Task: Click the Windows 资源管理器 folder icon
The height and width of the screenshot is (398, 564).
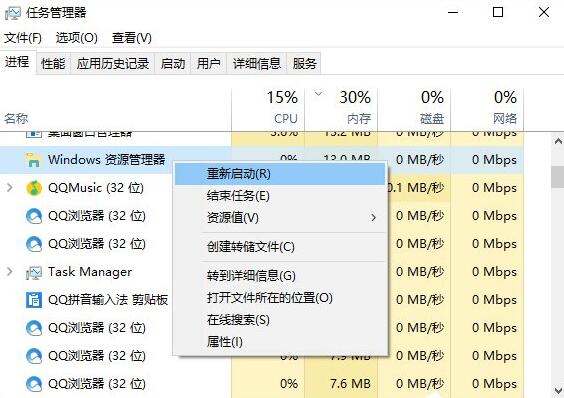Action: pos(34,160)
